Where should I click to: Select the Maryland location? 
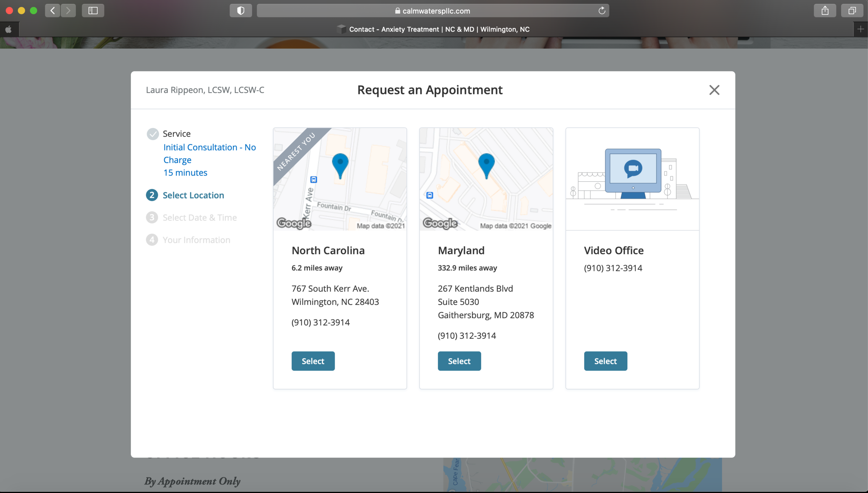pyautogui.click(x=459, y=361)
